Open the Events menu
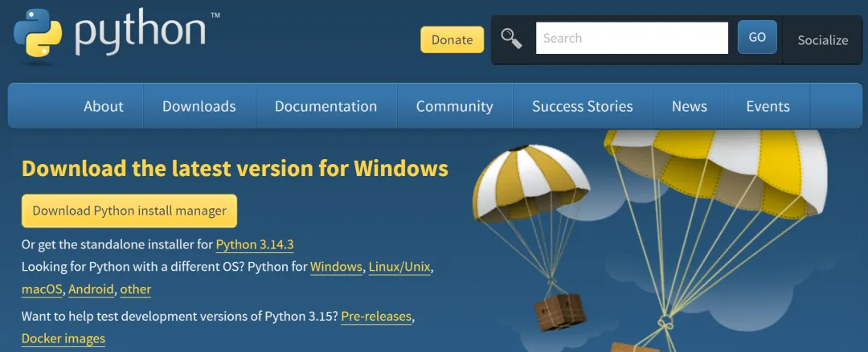The width and height of the screenshot is (868, 352). point(768,106)
